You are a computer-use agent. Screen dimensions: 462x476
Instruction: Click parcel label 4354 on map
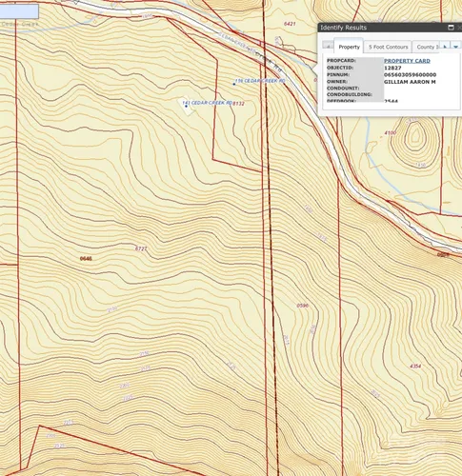point(415,367)
